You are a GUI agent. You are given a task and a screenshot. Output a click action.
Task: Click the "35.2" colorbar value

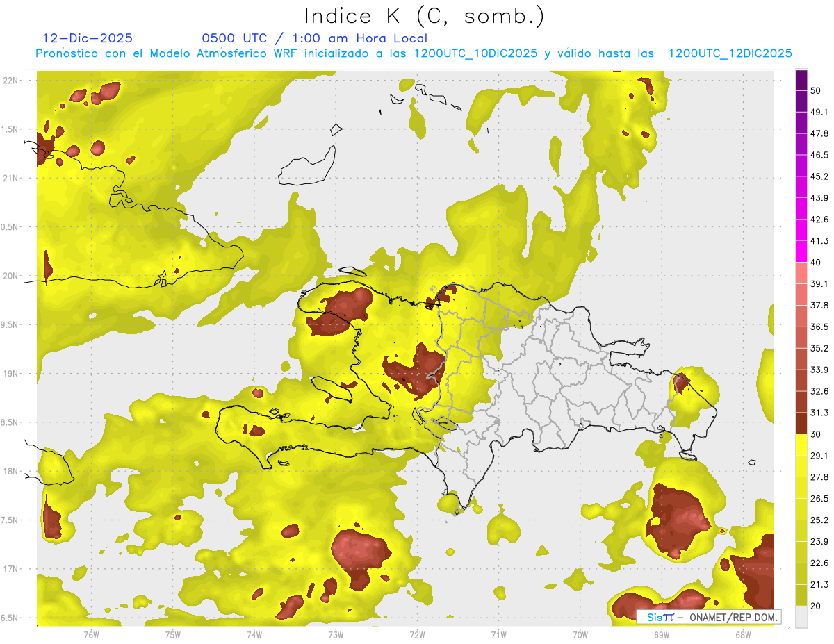click(819, 348)
